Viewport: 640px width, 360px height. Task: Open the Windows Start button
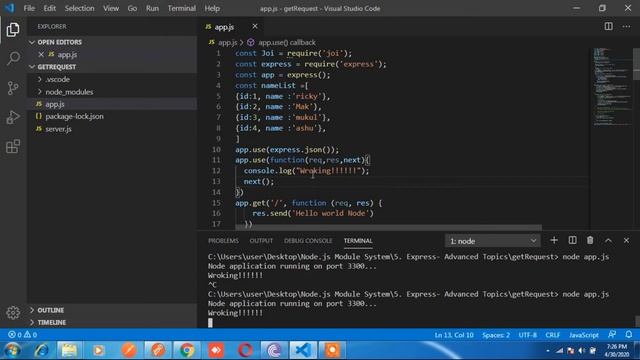[x=12, y=350]
